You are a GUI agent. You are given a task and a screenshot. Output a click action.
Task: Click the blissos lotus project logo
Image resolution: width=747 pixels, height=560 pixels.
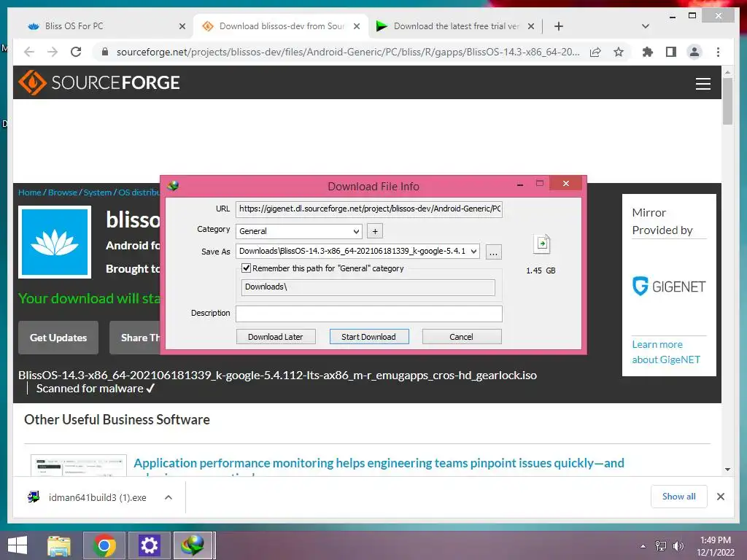[x=55, y=242]
